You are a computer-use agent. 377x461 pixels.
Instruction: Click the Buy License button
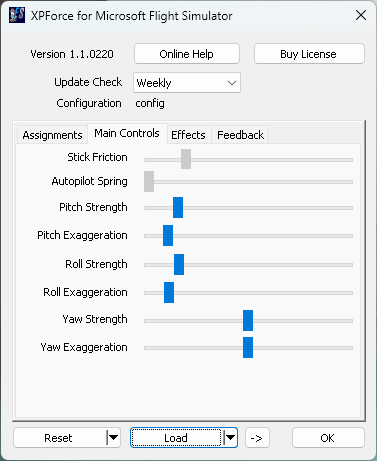tap(309, 54)
